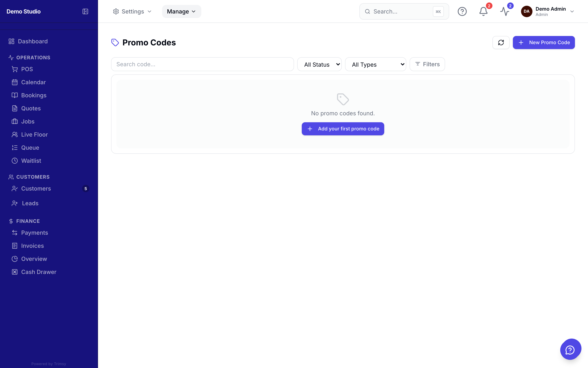
Task: Expand the Manage dropdown menu
Action: [x=182, y=11]
